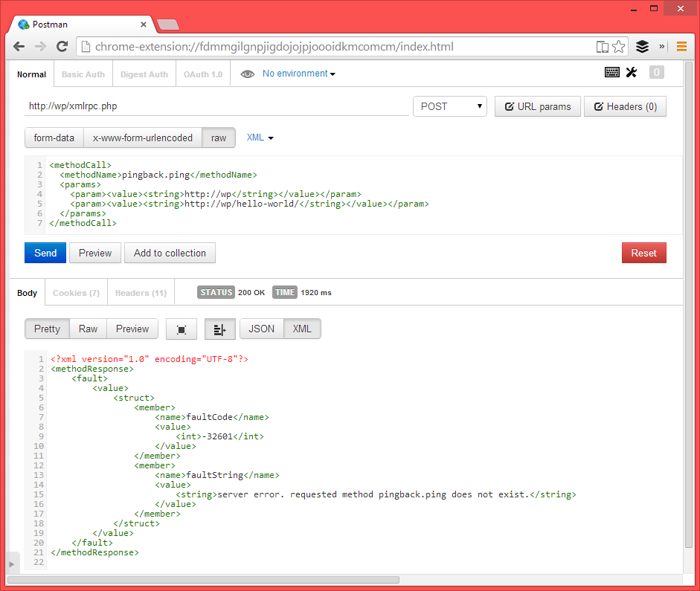Reload the page with refresh icon
The image size is (700, 591).
coord(62,46)
